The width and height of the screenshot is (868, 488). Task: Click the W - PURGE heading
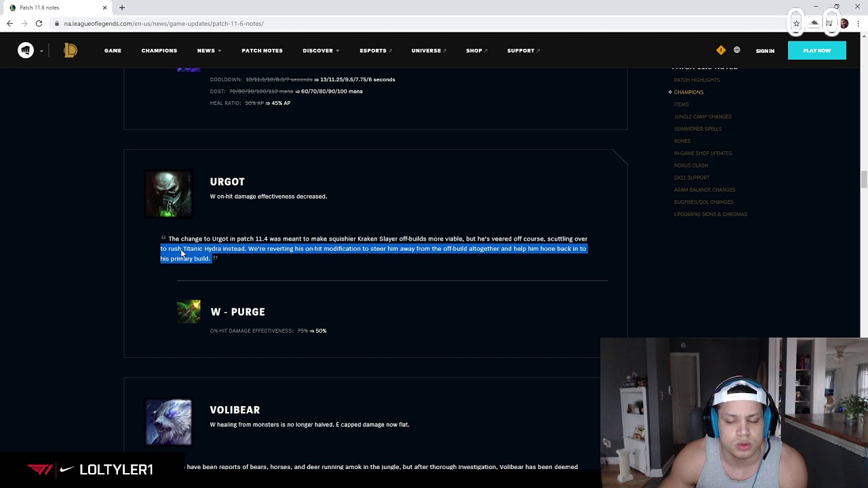[237, 312]
